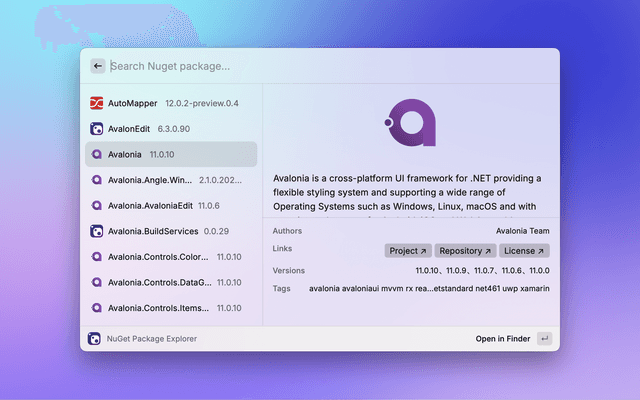This screenshot has height=400, width=640.
Task: Click the NuGet Package Explorer footer icon
Action: click(94, 339)
